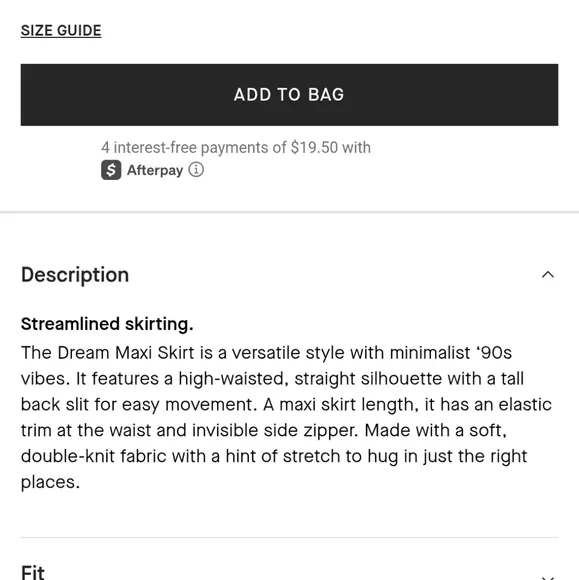The image size is (579, 580).
Task: Expand the Fit section chevron
Action: (548, 577)
